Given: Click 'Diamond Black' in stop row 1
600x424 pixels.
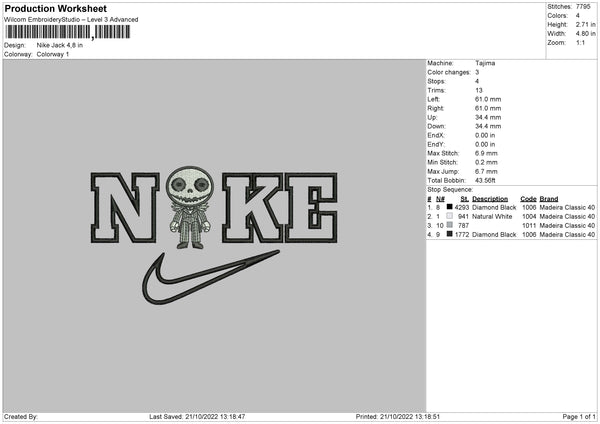Looking at the screenshot, I should (494, 207).
